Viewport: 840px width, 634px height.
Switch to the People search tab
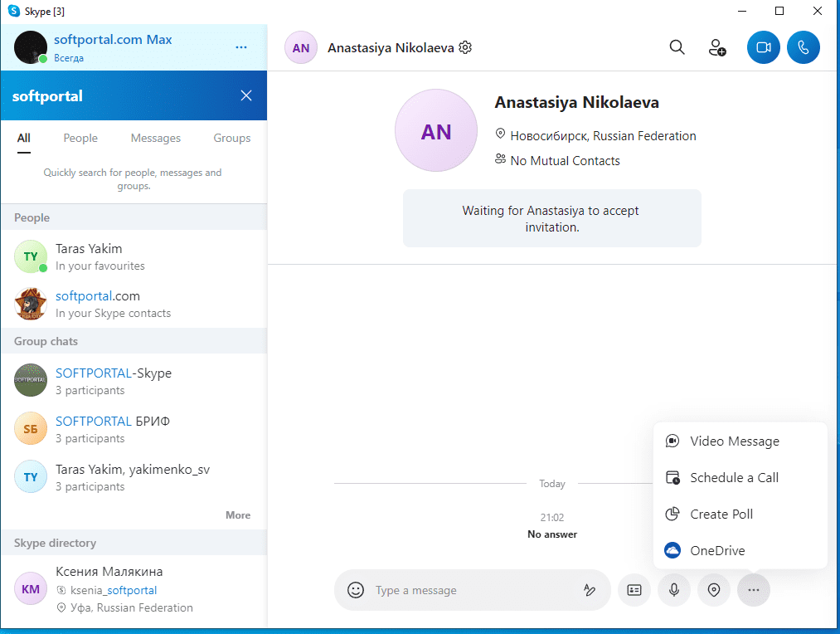tap(80, 138)
